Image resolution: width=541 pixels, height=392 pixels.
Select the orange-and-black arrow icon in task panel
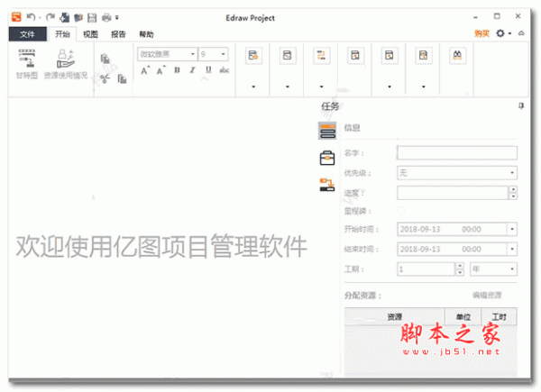click(327, 185)
